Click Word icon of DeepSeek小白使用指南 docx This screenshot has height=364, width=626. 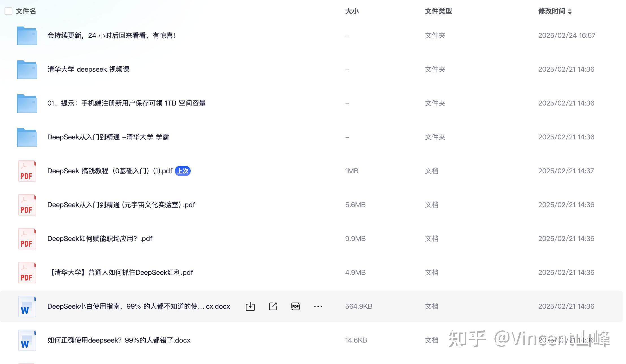(x=27, y=306)
